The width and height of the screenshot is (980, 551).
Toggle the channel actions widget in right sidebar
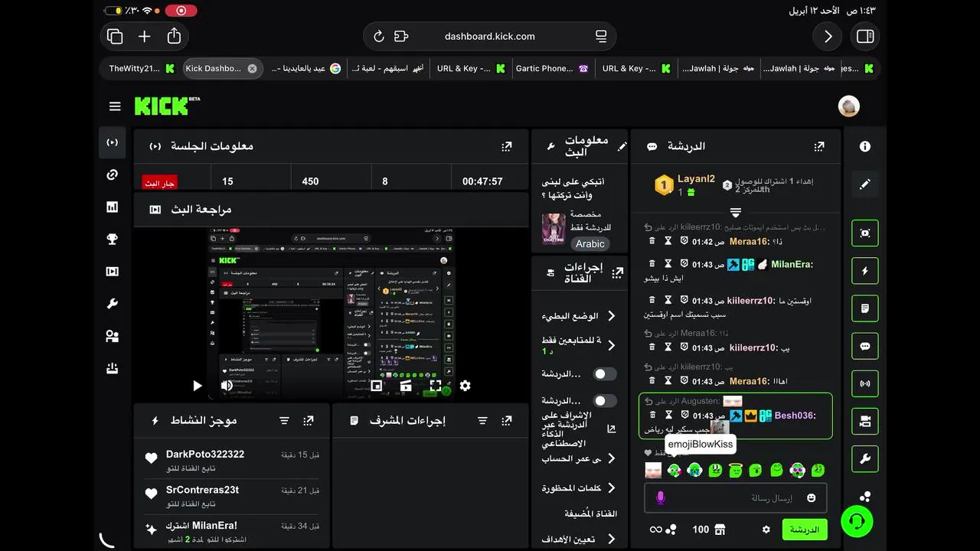(865, 421)
